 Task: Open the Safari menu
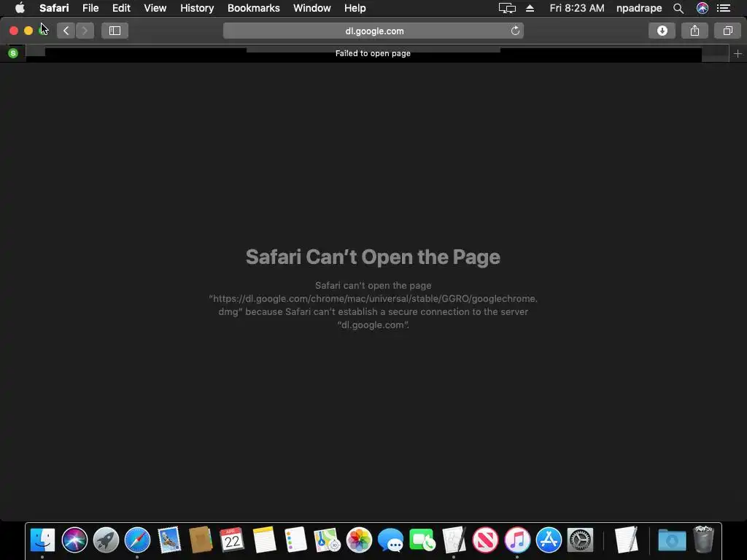(54, 8)
